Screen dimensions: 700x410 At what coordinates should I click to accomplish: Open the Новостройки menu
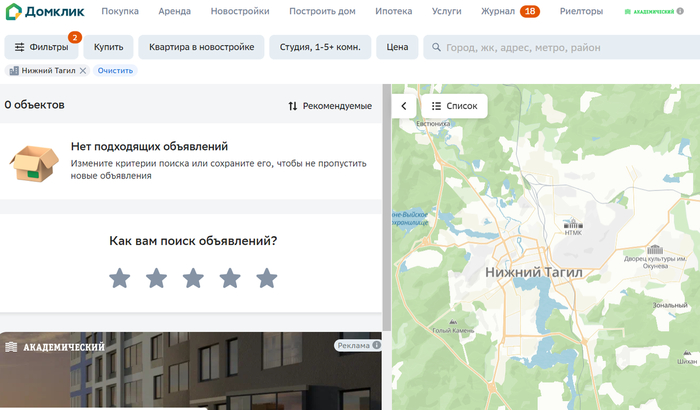[240, 11]
